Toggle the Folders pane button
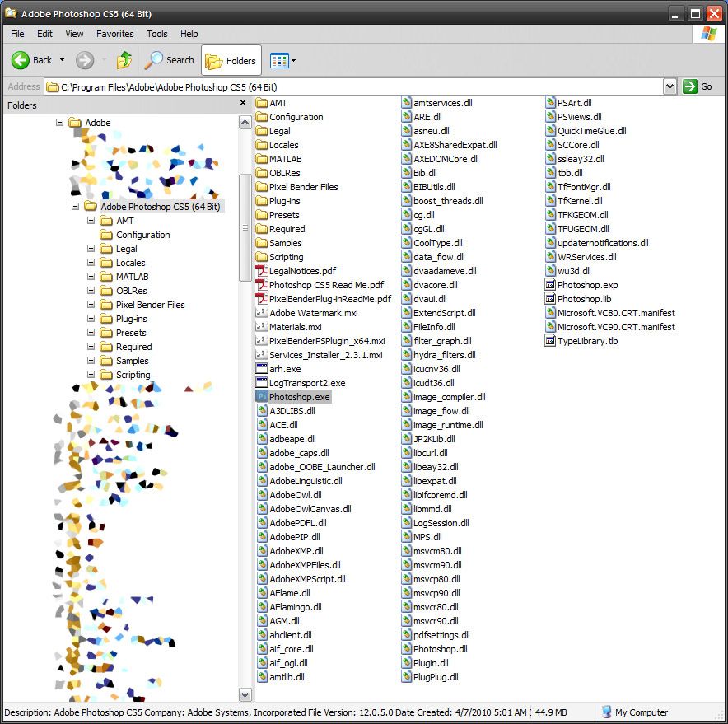The width and height of the screenshot is (728, 724). (231, 60)
